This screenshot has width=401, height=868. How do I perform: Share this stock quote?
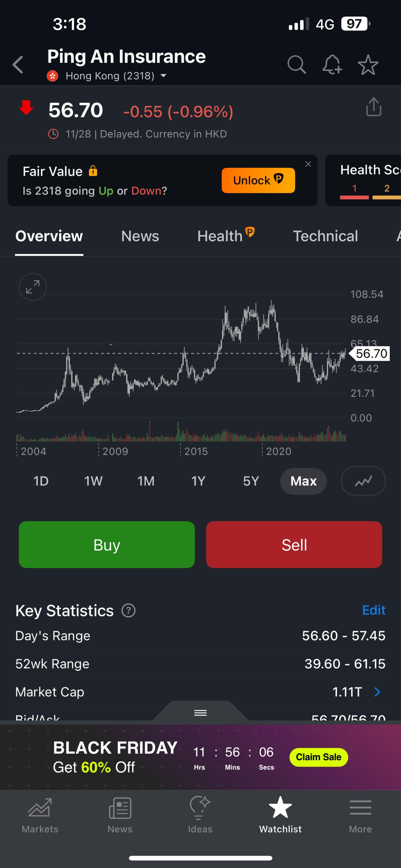(373, 107)
